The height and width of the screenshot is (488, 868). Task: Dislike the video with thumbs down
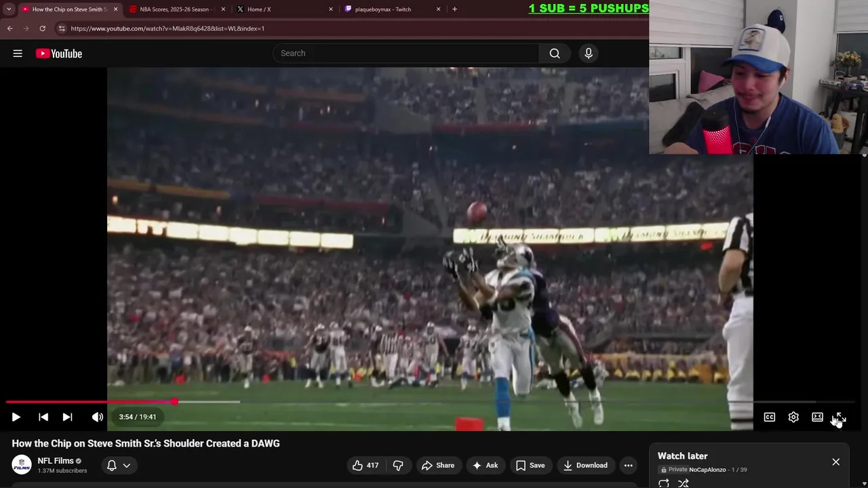tap(398, 465)
